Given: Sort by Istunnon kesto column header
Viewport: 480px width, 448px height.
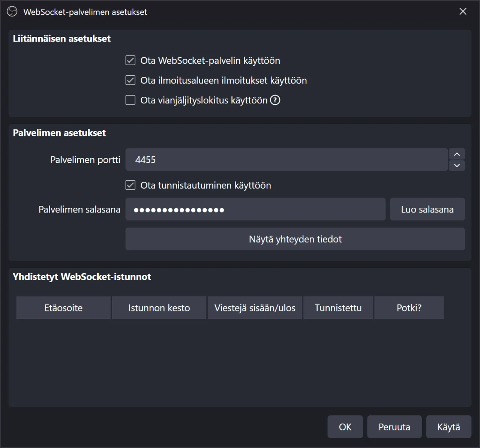Looking at the screenshot, I should (159, 308).
